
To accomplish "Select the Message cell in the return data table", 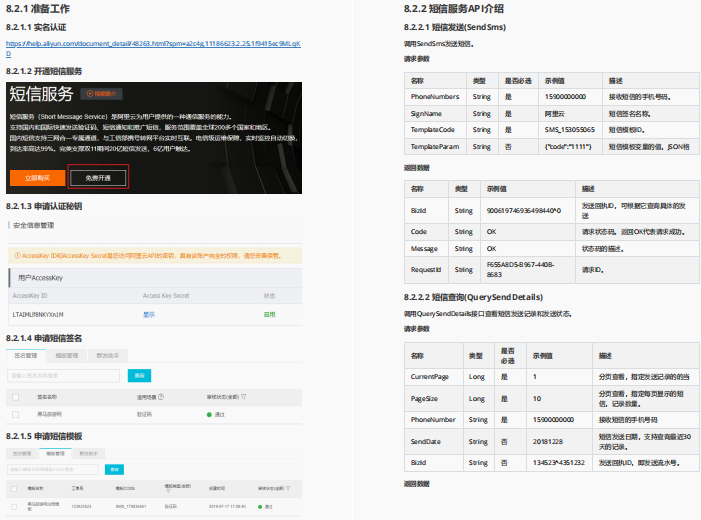I will 426,249.
